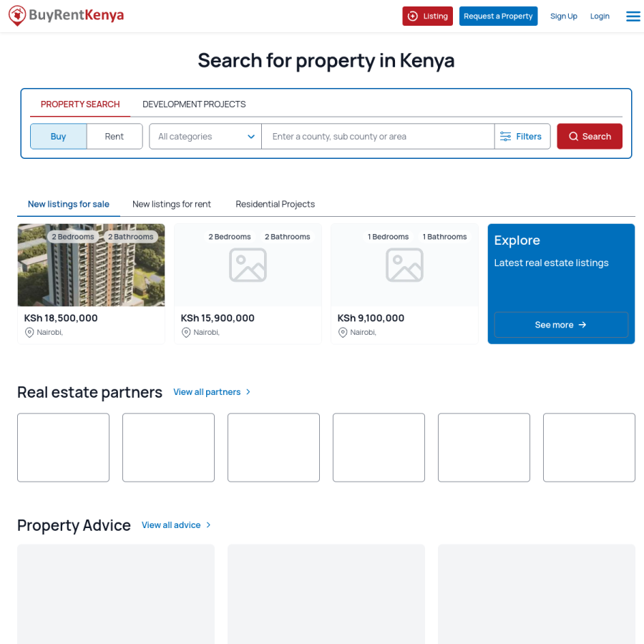The image size is (644, 644).
Task: Open the apartment tower listing photo
Action: pos(91,265)
